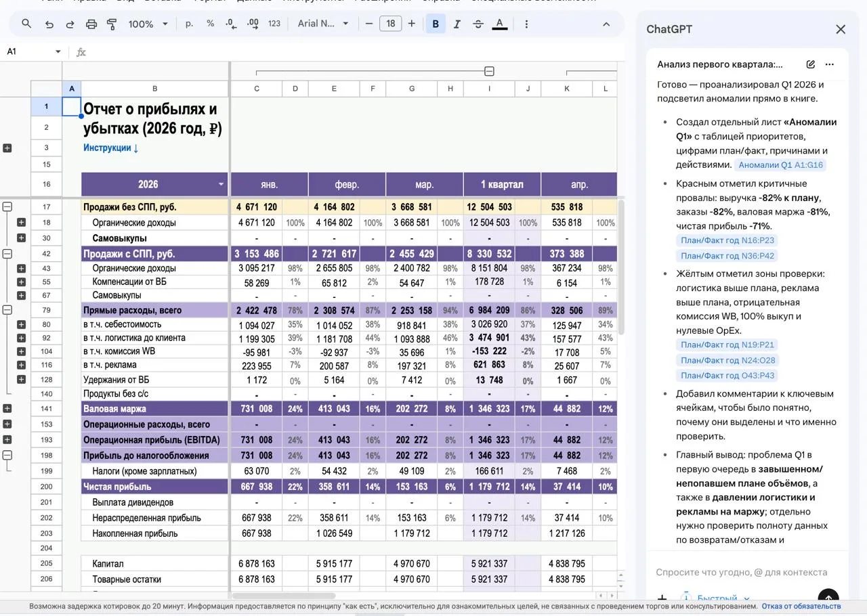Screen dimensions: 867x616
Task: Open the План/Факт год N36:P42 reference
Action: coord(727,256)
